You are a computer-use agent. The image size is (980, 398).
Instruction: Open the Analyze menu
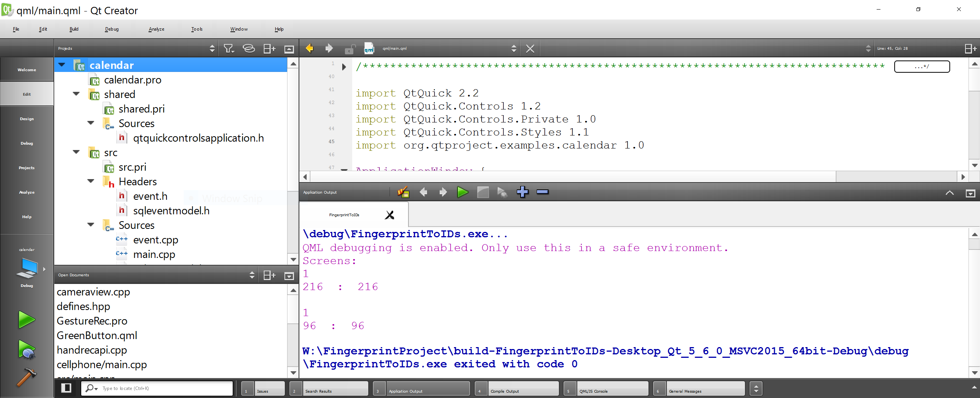(x=156, y=29)
